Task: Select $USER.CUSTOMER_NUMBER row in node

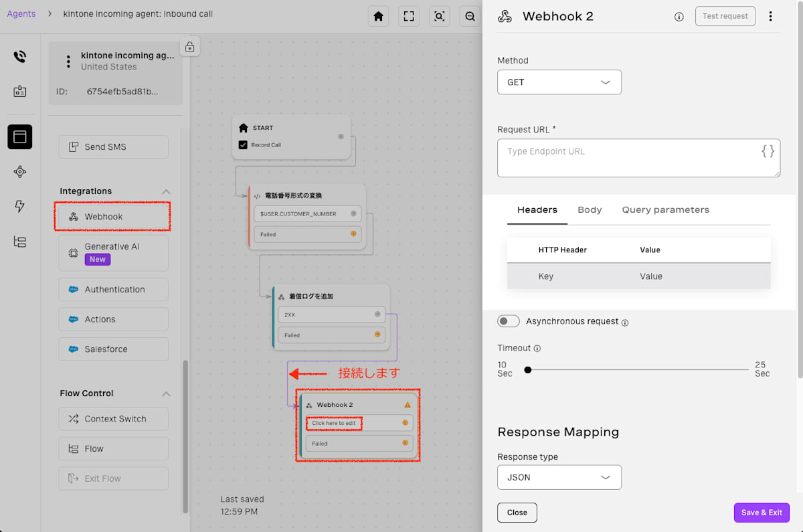Action: click(x=307, y=214)
